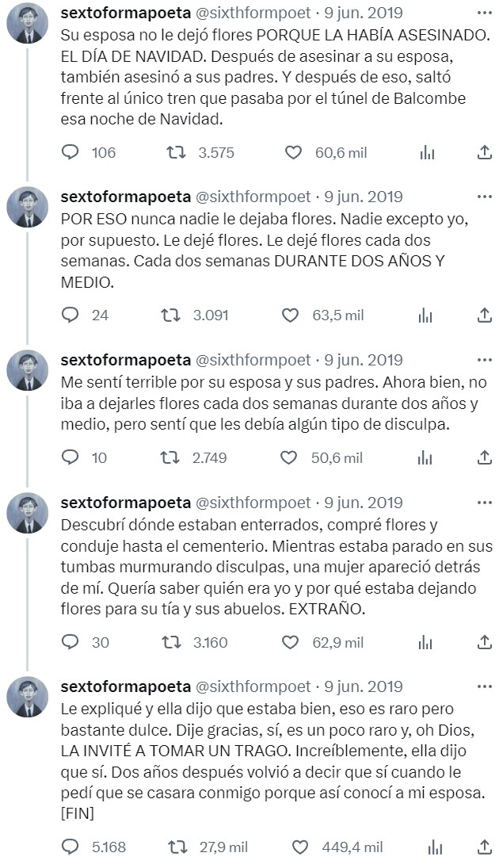Image resolution: width=499 pixels, height=868 pixels.
Task: Open the more options menu on the first tweet
Action: [485, 10]
